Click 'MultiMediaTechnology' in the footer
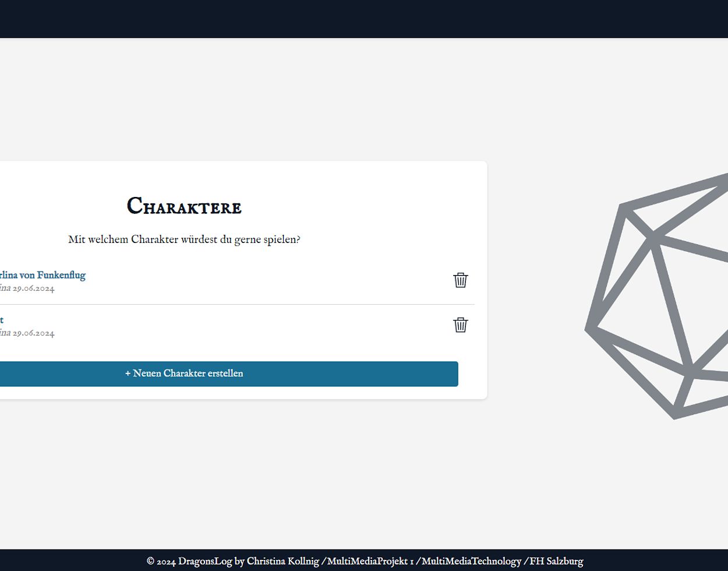 click(471, 562)
